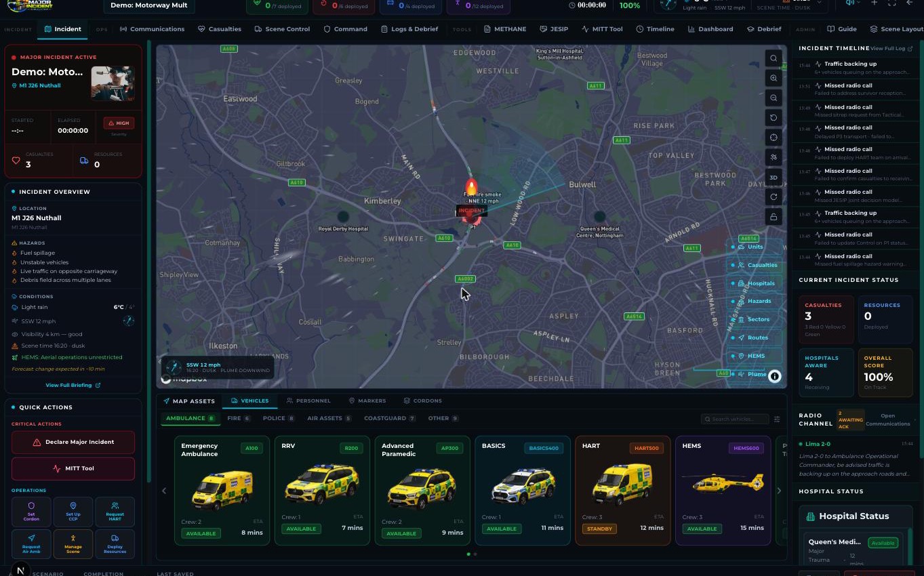Click the Manage Scene operation

point(73,543)
